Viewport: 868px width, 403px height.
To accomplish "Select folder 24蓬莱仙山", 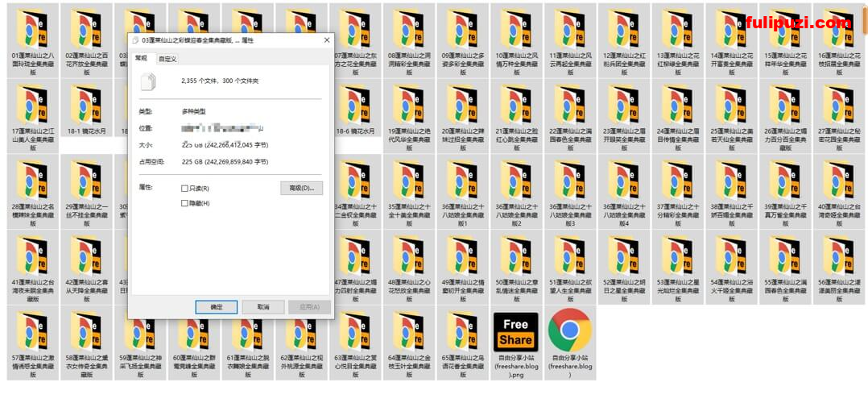I will point(677,115).
